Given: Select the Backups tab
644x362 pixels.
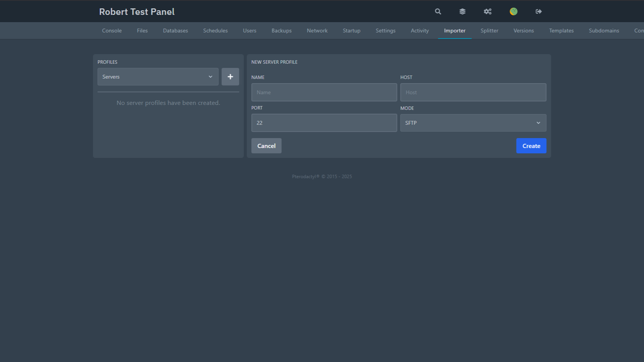Looking at the screenshot, I should 281,31.
